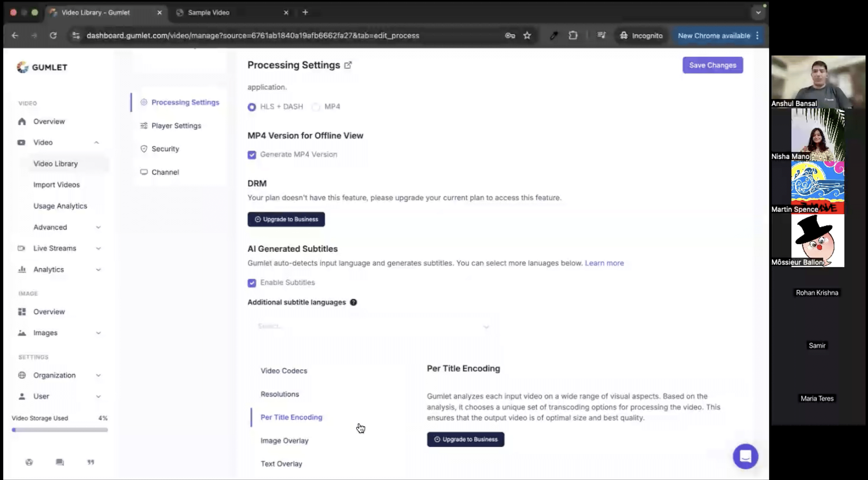Click the quotes icon at sidebar bottom
This screenshot has width=868, height=480.
pos(91,462)
